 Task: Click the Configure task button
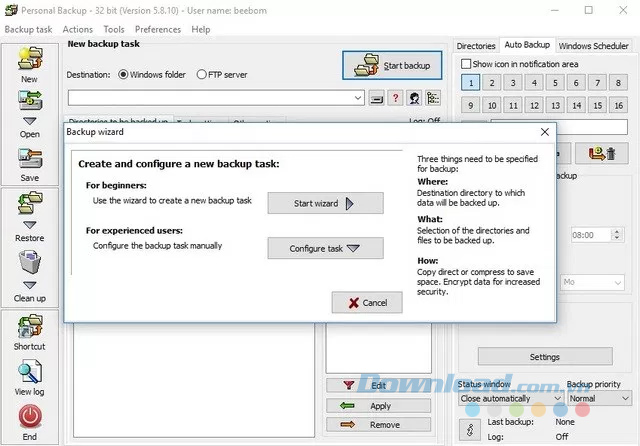(x=325, y=248)
